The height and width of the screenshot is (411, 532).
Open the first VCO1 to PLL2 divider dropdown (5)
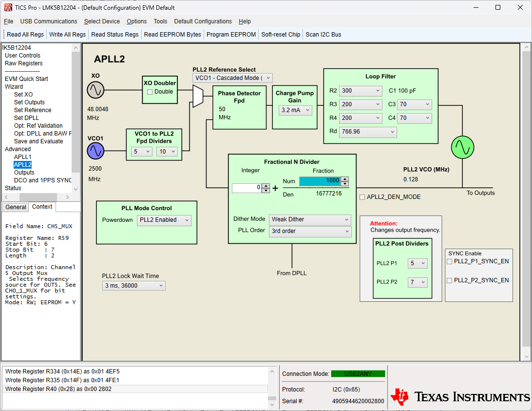(141, 152)
